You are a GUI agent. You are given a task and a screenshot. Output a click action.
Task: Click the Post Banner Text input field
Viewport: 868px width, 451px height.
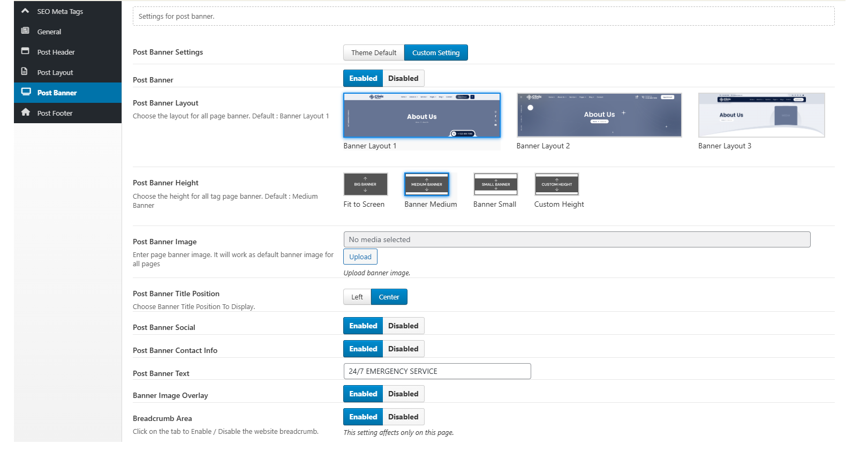[x=436, y=371]
